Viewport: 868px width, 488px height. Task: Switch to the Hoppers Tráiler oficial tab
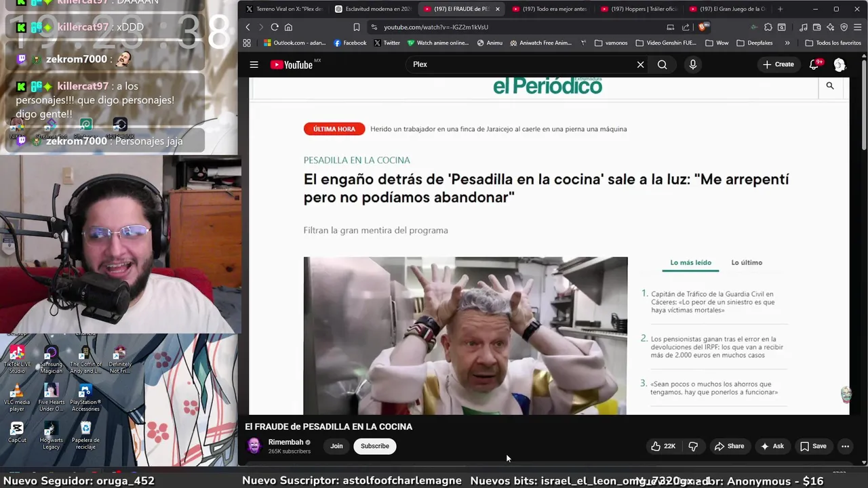click(638, 9)
